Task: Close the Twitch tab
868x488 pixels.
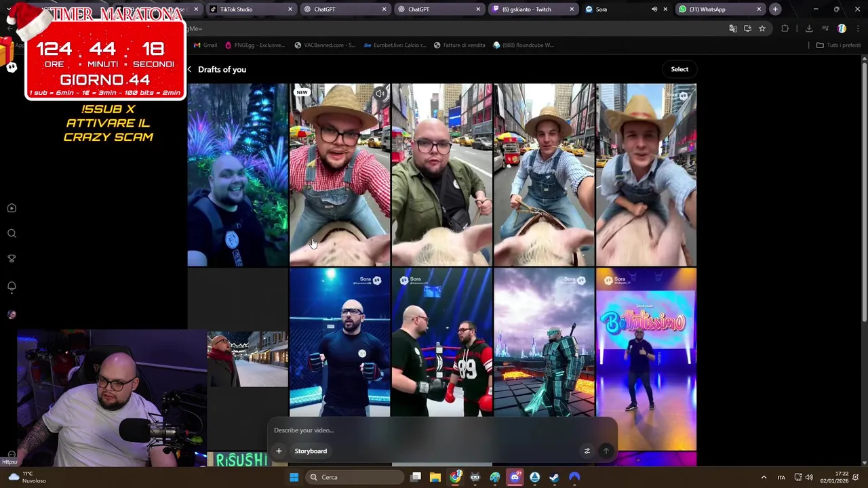Action: [572, 9]
